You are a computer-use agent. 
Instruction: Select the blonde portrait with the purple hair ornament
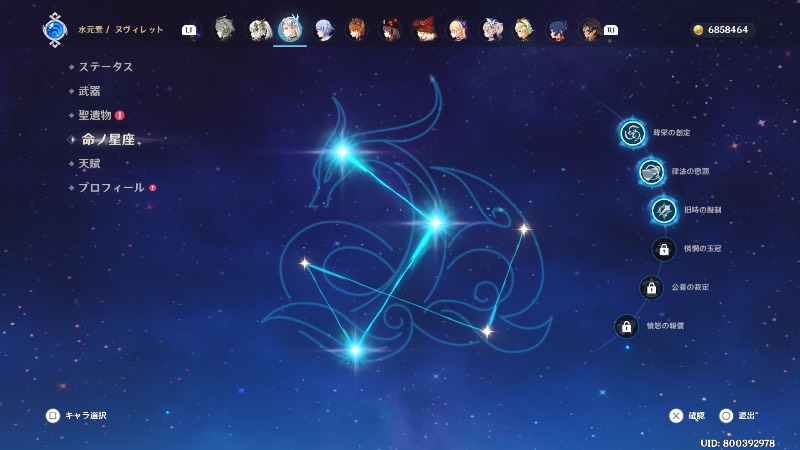point(457,30)
